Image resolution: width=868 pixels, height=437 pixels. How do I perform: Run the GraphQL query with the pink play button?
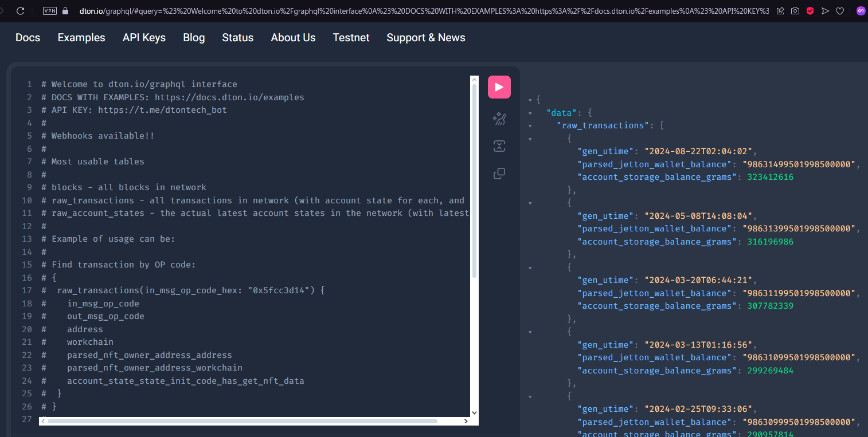tap(499, 86)
